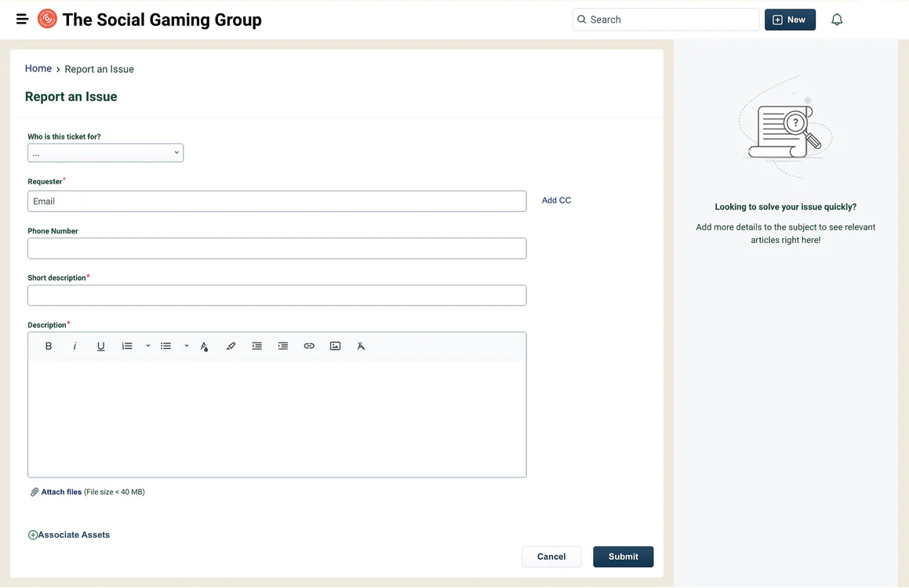
Task: Expand numbered list style options arrow
Action: (x=147, y=346)
